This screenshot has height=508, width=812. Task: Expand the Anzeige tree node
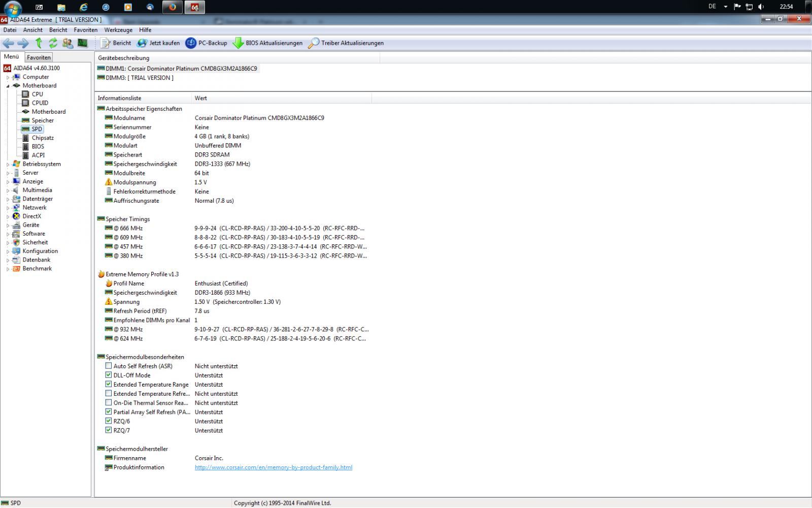click(x=8, y=181)
